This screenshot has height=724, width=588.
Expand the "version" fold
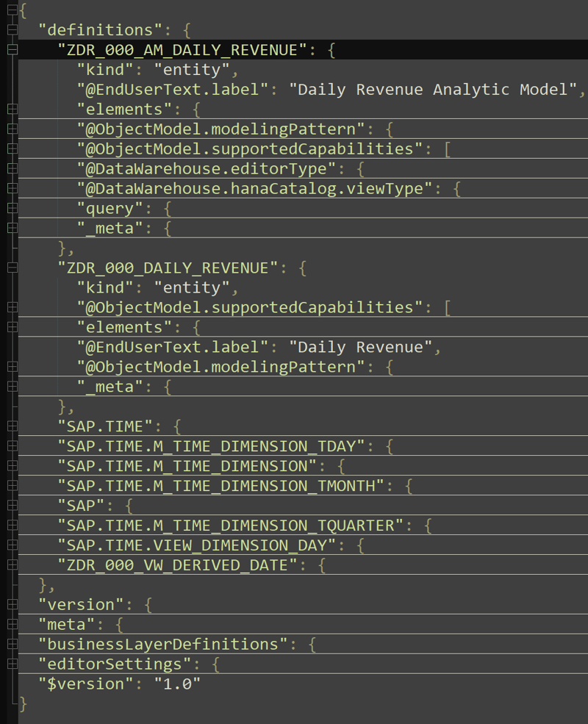[12, 604]
